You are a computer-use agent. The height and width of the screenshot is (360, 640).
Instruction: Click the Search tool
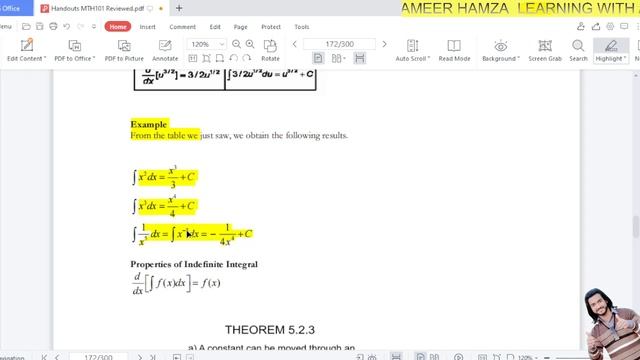pos(578,50)
